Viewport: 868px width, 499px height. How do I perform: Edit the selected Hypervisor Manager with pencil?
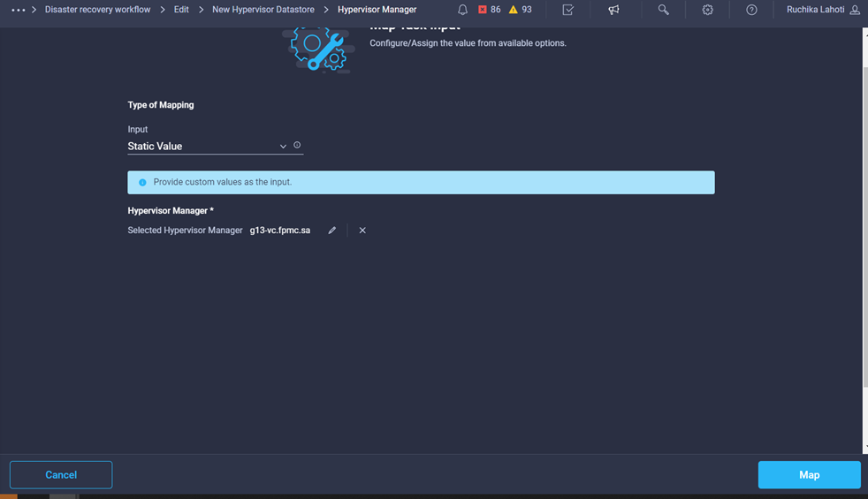(332, 231)
